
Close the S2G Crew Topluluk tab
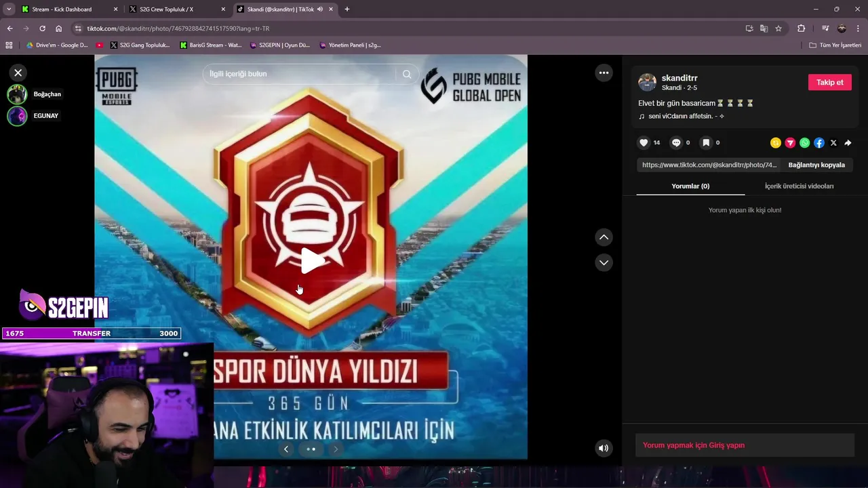(x=223, y=9)
